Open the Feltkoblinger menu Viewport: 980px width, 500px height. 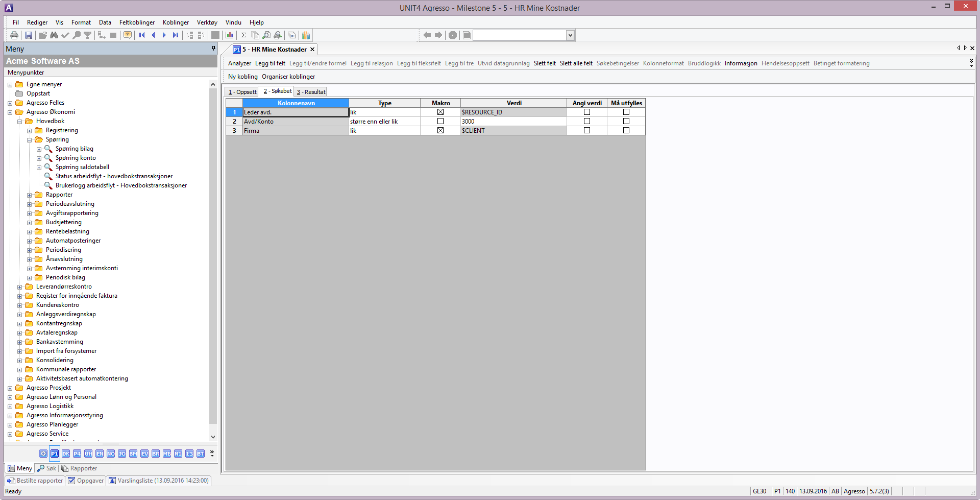click(x=137, y=22)
